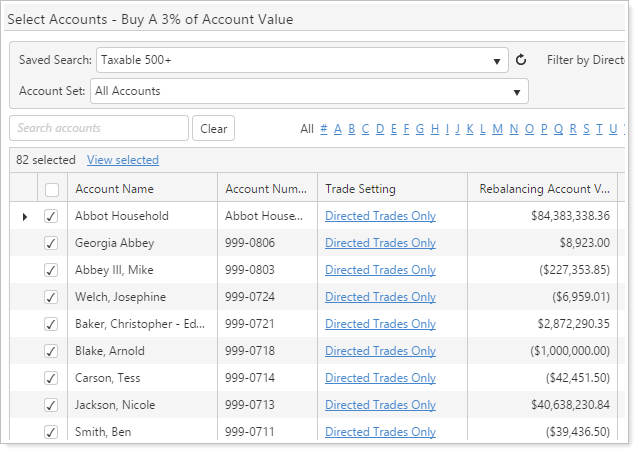Expand the Abbot Household row arrow

pos(25,216)
